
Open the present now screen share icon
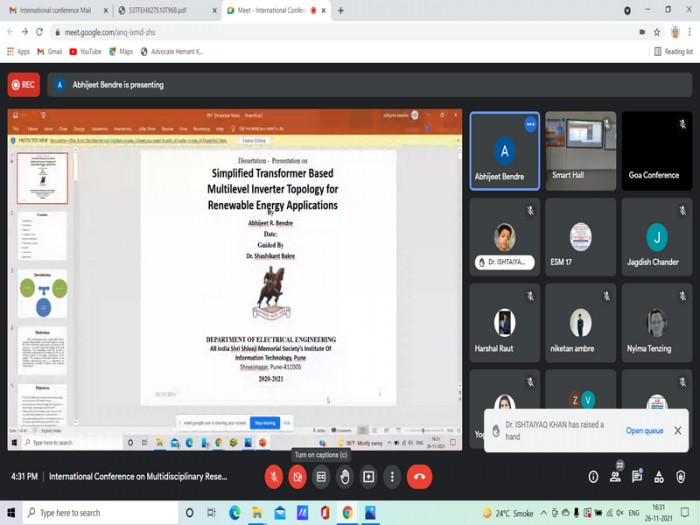368,477
